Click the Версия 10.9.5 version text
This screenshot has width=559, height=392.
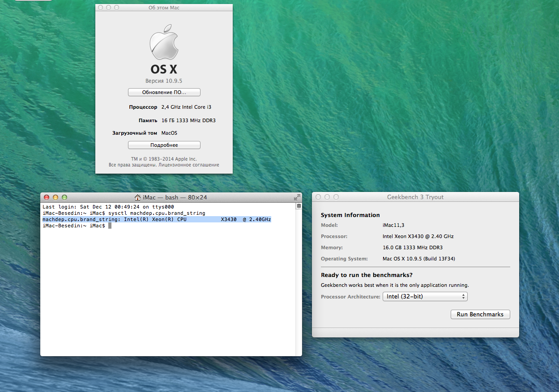tap(164, 81)
